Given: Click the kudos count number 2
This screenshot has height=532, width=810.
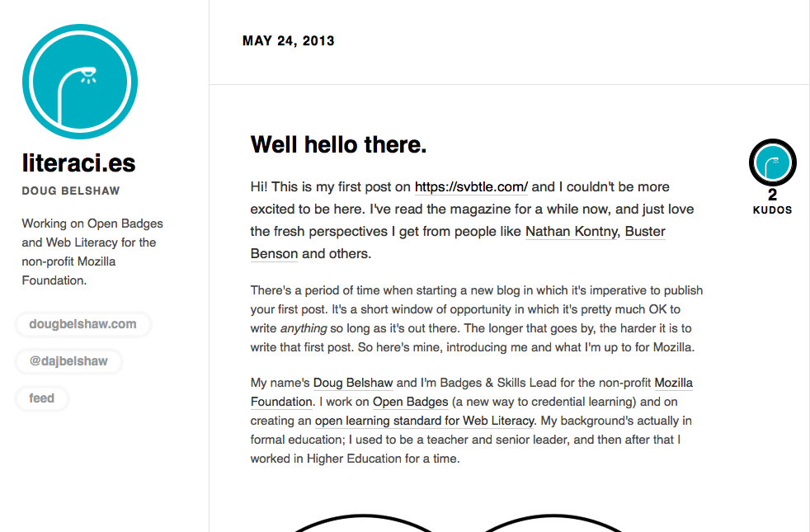Looking at the screenshot, I should [x=773, y=195].
